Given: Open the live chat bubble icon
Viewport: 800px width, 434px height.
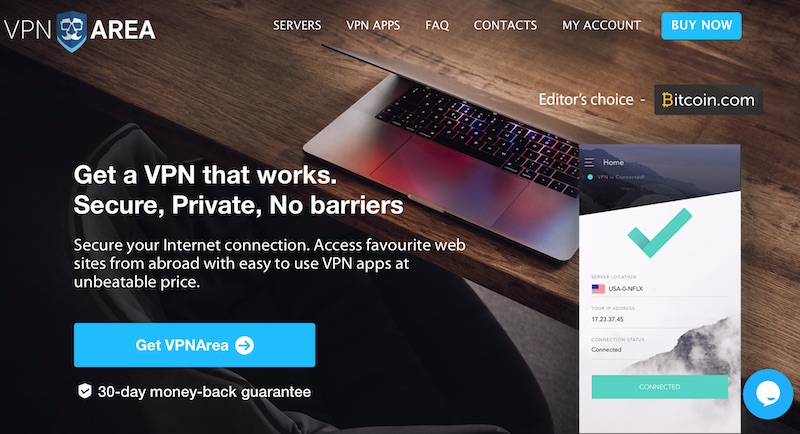Looking at the screenshot, I should pos(768,394).
